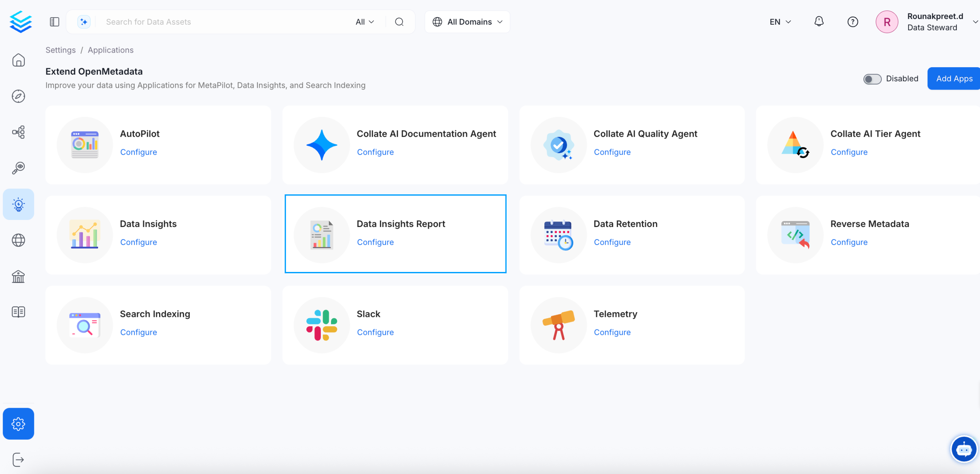The width and height of the screenshot is (980, 474).
Task: Open the Lineage network icon in sidebar
Action: pyautogui.click(x=18, y=132)
